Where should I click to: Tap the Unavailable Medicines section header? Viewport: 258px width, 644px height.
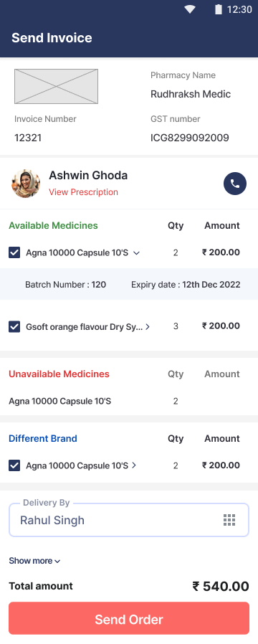point(59,374)
